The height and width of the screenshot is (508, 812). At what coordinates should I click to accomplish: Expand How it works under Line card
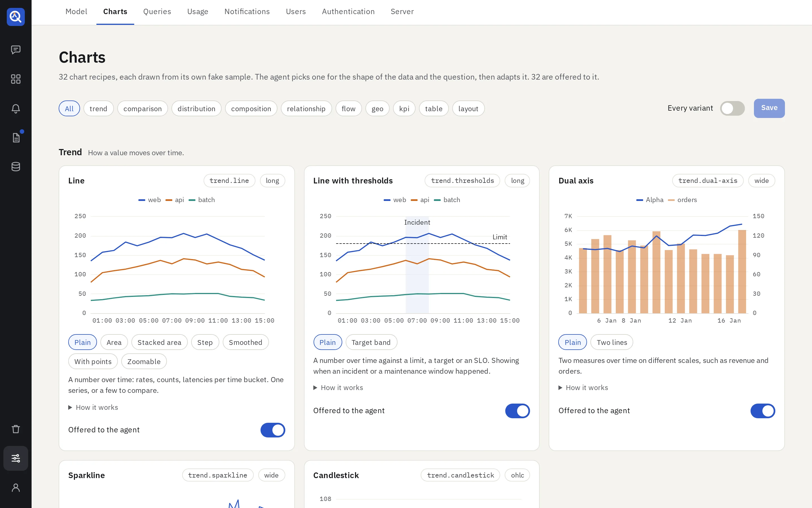pyautogui.click(x=93, y=407)
